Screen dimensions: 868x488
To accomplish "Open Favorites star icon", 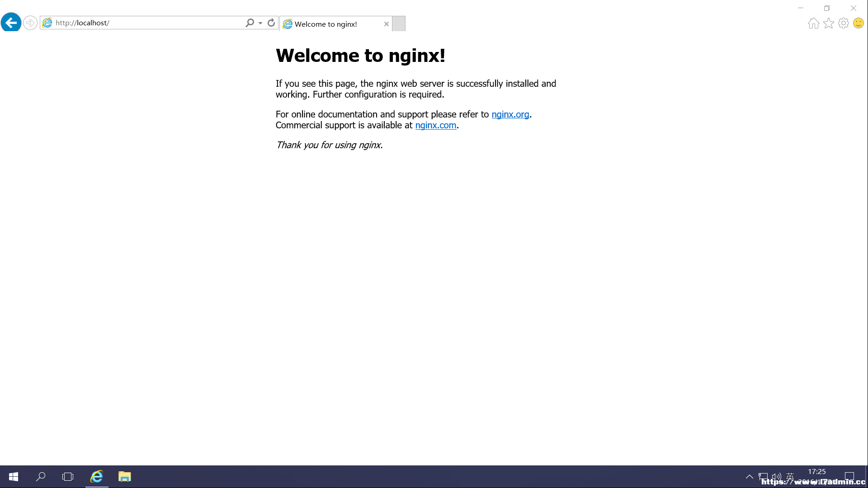I will 829,23.
